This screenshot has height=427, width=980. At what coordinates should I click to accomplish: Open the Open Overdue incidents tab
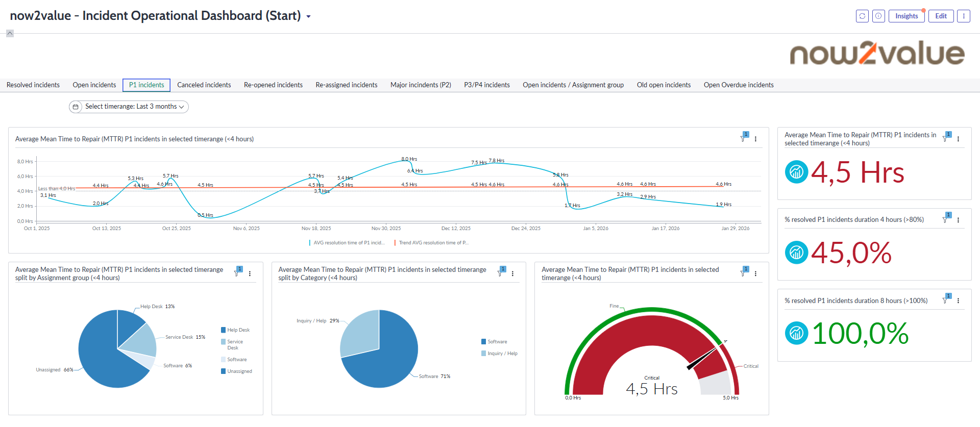click(739, 85)
